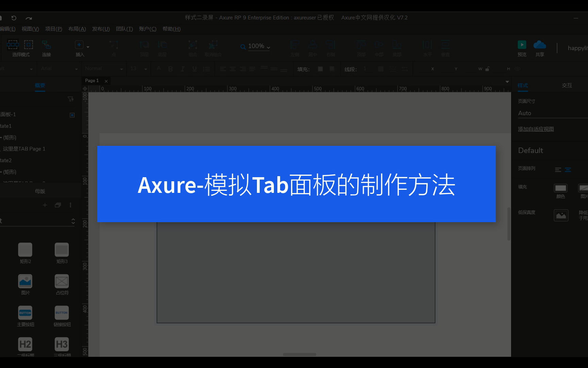The image size is (588, 368).
Task: Open the page size Auto dropdown
Action: click(553, 113)
